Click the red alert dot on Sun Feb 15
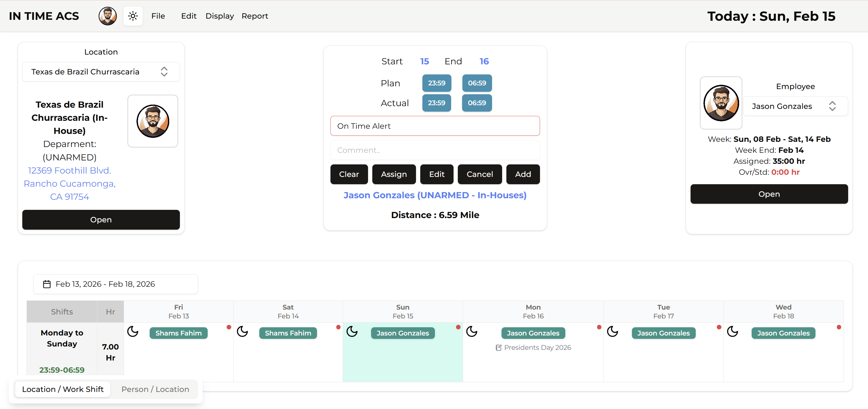 [x=458, y=327]
